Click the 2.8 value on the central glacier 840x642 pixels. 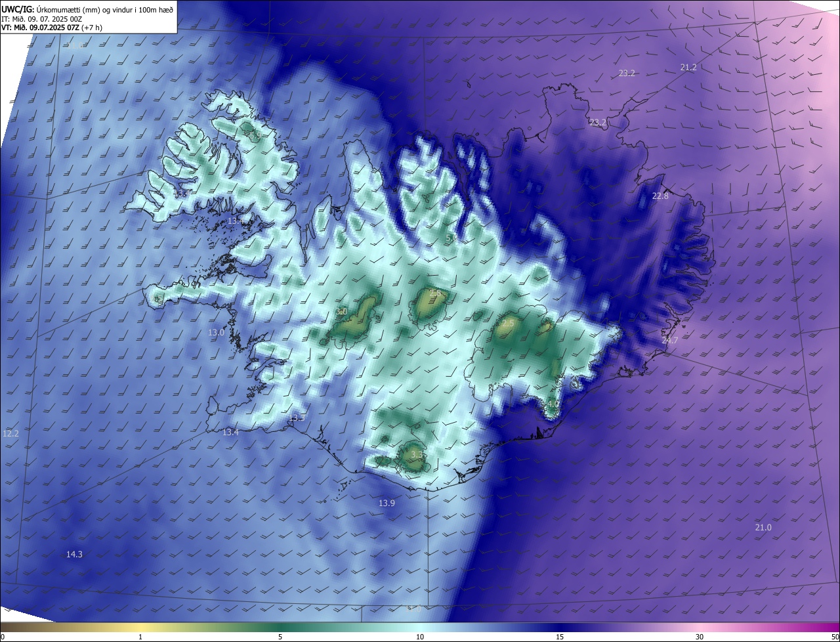[x=435, y=293]
